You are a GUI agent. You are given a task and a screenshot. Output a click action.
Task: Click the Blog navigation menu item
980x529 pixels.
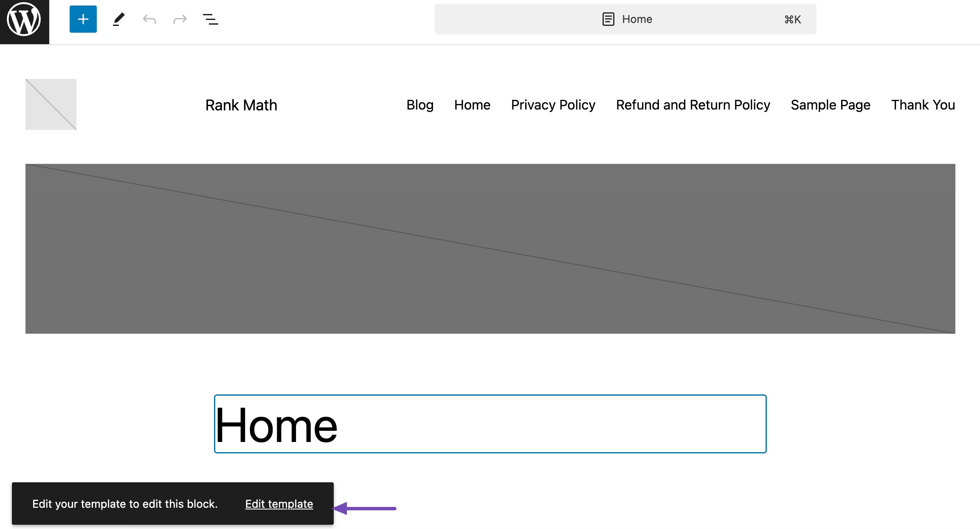(x=420, y=104)
